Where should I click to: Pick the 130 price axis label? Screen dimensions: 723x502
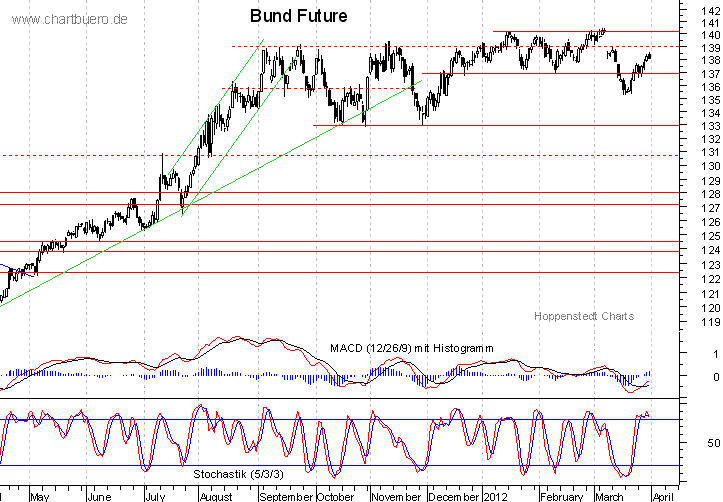click(x=710, y=166)
